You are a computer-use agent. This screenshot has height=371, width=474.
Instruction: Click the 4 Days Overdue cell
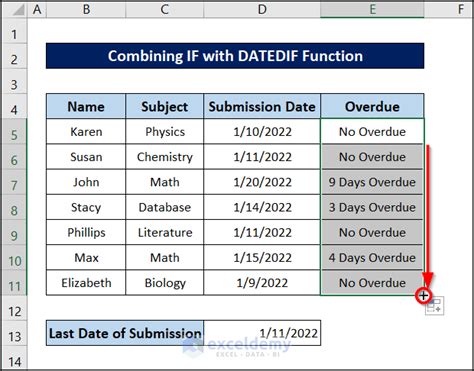372,258
